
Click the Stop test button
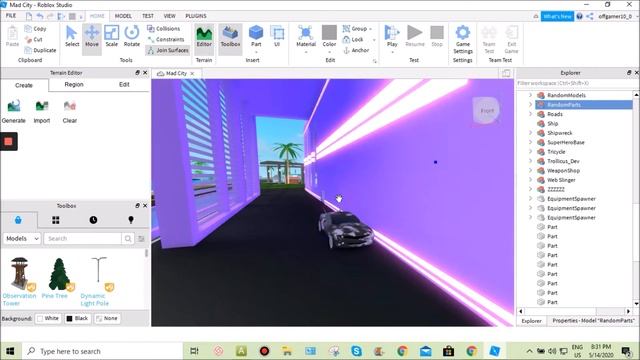pyautogui.click(x=437, y=36)
